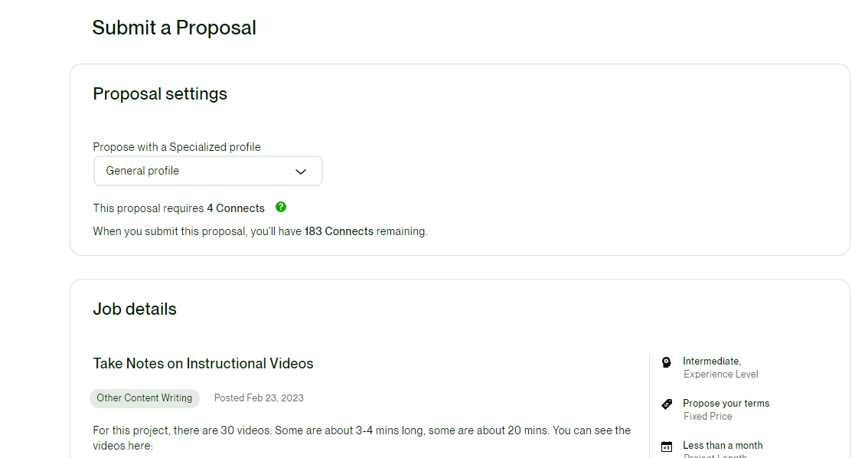Click the Propose your terms label
The image size is (868, 458).
[726, 403]
